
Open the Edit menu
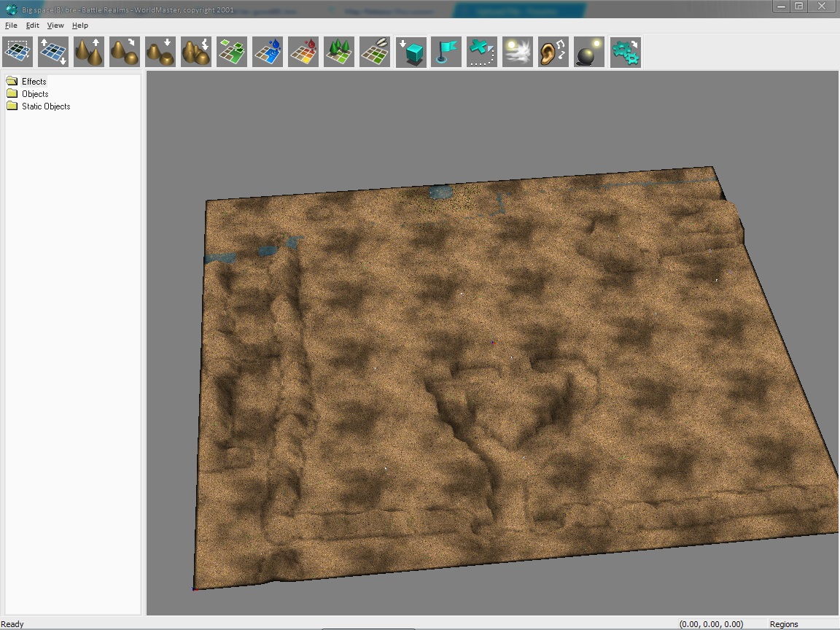pos(32,26)
